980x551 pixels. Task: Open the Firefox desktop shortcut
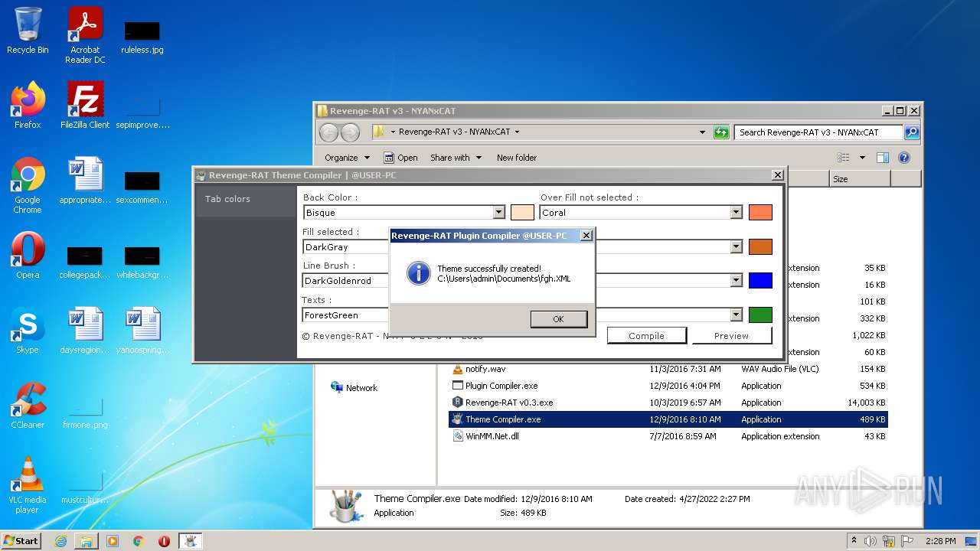(x=28, y=105)
